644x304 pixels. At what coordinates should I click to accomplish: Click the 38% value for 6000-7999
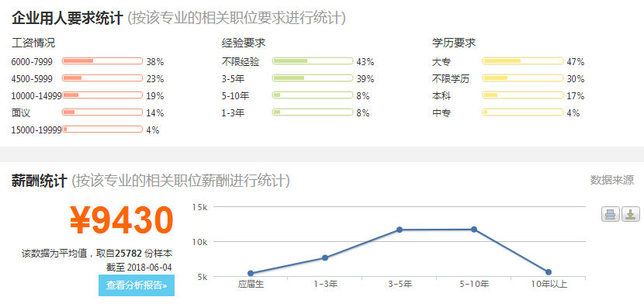[155, 62]
